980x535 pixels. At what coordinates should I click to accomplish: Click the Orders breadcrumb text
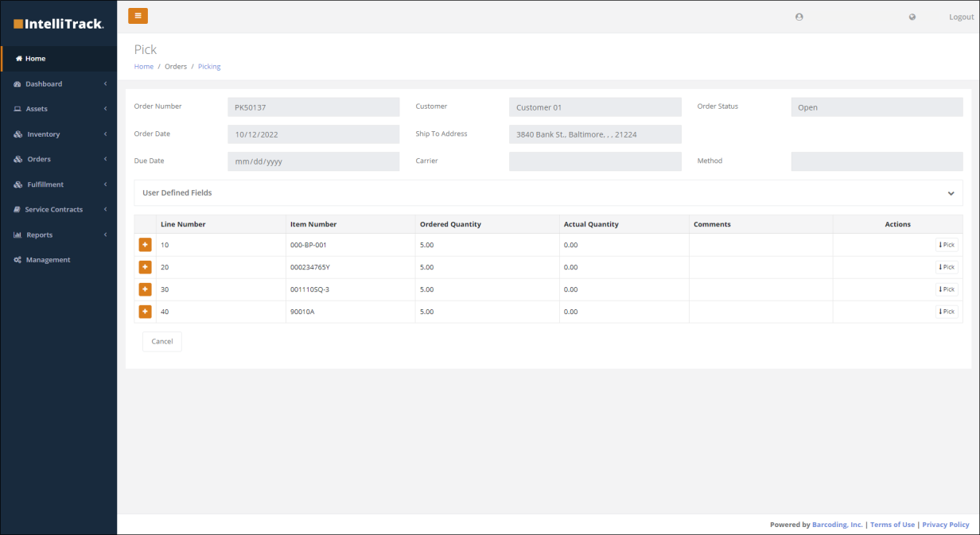coord(176,67)
